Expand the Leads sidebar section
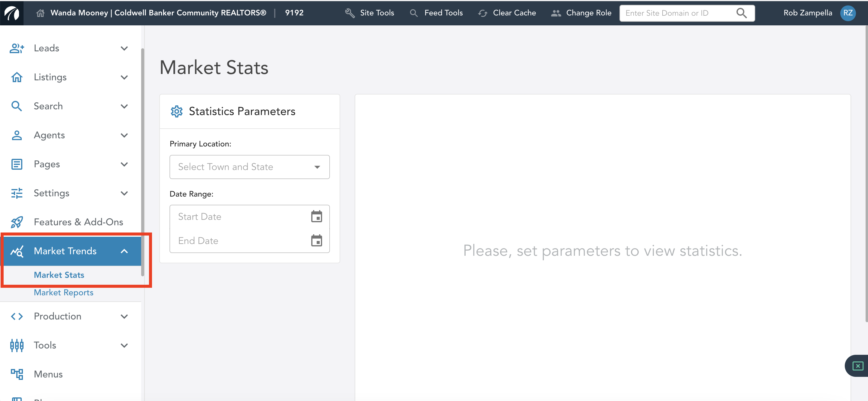Viewport: 868px width, 401px height. pyautogui.click(x=124, y=48)
